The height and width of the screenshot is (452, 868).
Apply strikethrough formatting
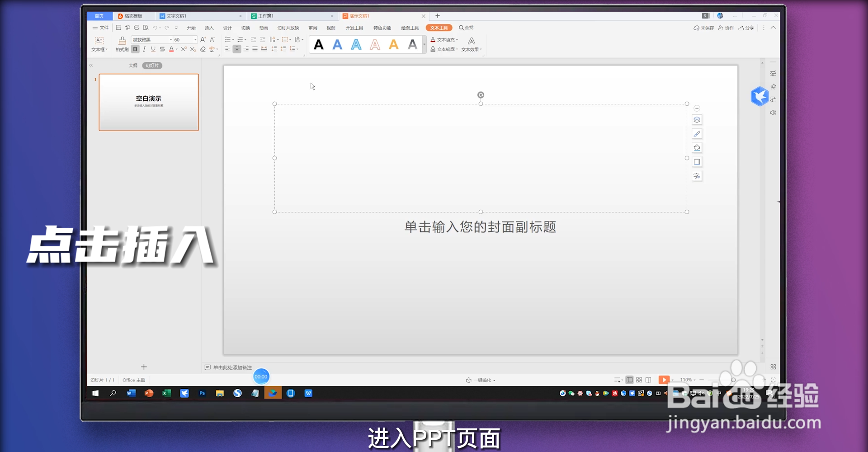pos(162,49)
